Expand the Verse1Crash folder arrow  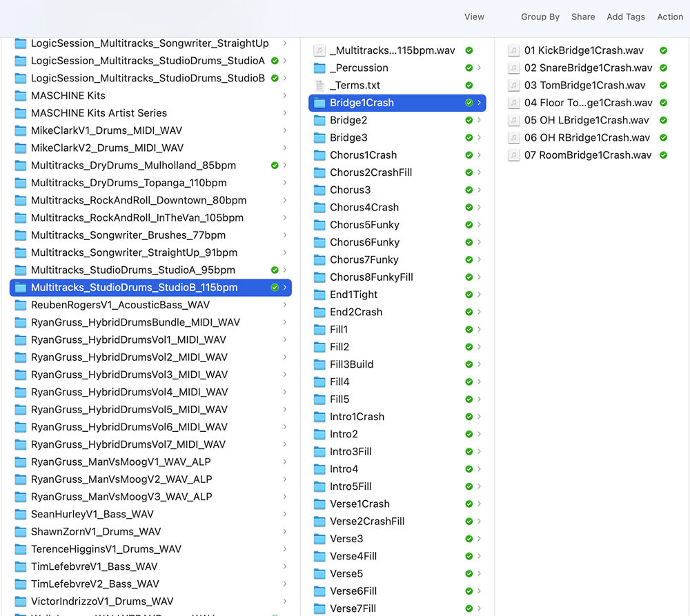coord(479,504)
